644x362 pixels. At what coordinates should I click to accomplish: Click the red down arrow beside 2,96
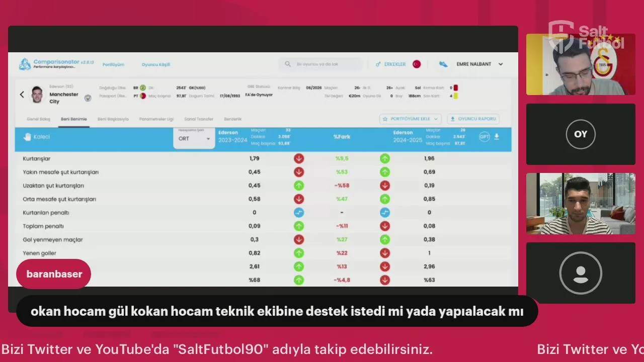click(385, 266)
